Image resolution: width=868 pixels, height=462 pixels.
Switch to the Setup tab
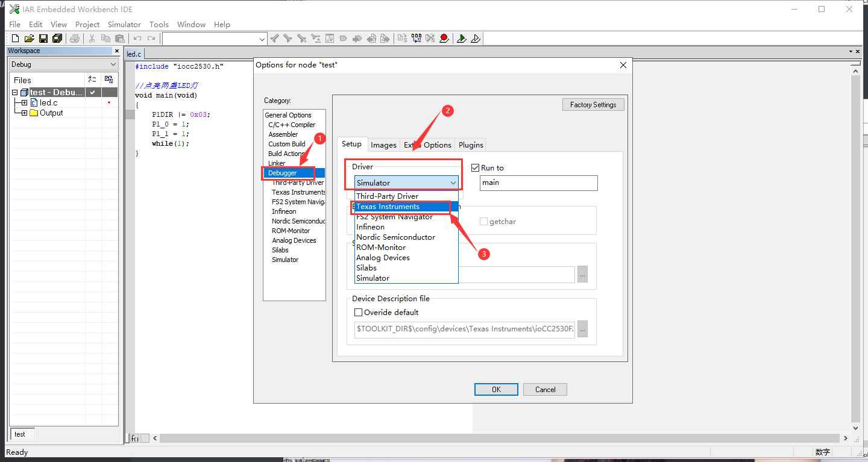click(x=351, y=144)
